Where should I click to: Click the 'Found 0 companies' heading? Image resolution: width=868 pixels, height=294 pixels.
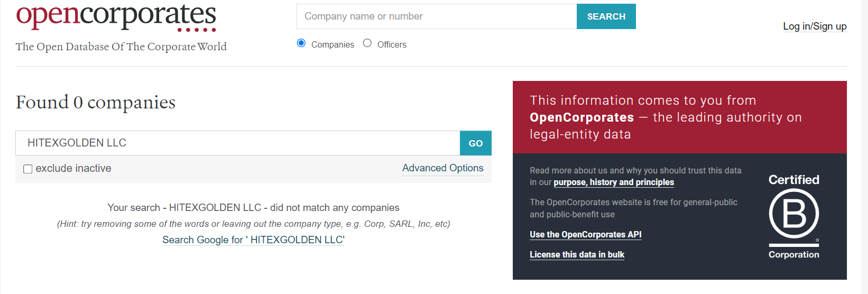[x=96, y=102]
